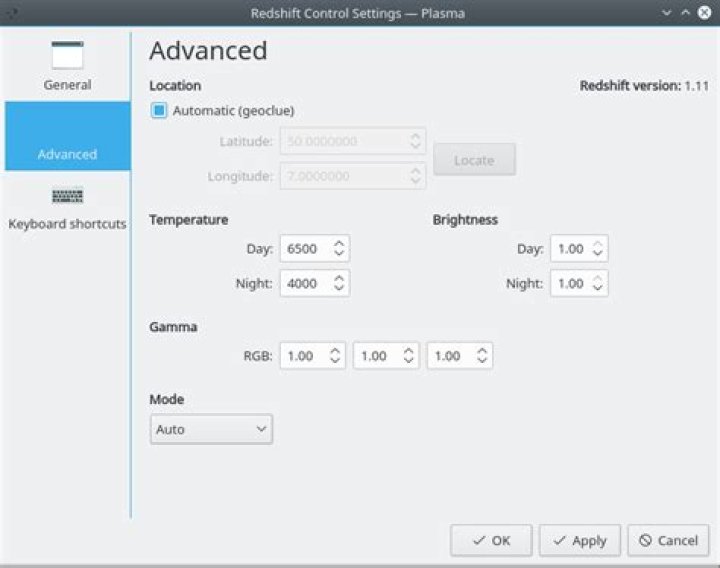Increase the Latitude value with up arrow
This screenshot has height=568, width=720.
pos(415,136)
